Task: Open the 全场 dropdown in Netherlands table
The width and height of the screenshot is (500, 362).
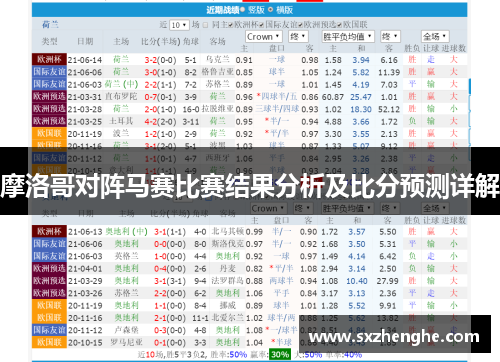Action: [435, 36]
